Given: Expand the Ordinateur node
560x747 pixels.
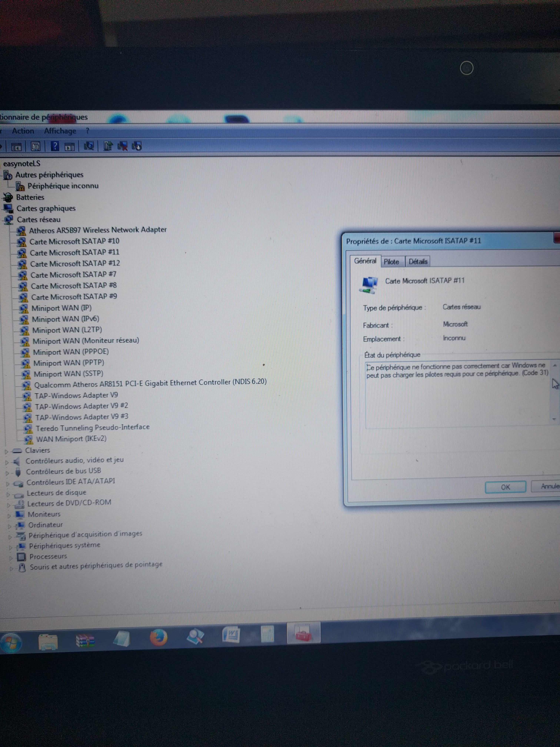Looking at the screenshot, I should pyautogui.click(x=10, y=527).
